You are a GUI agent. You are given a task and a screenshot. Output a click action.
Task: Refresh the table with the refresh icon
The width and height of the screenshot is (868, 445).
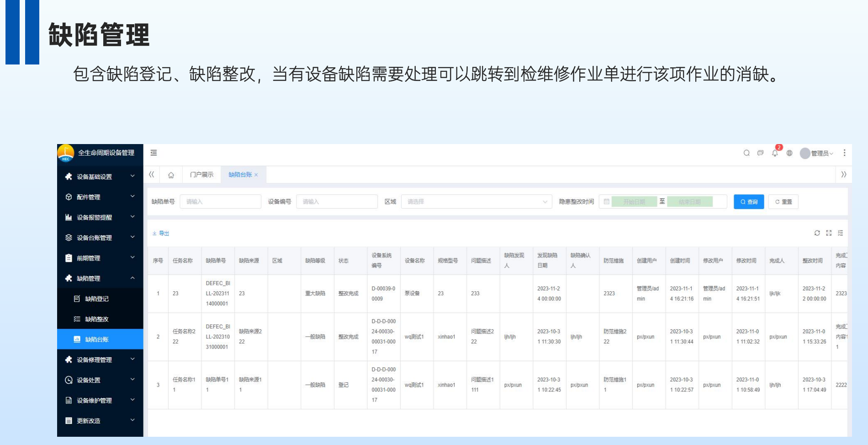(817, 233)
